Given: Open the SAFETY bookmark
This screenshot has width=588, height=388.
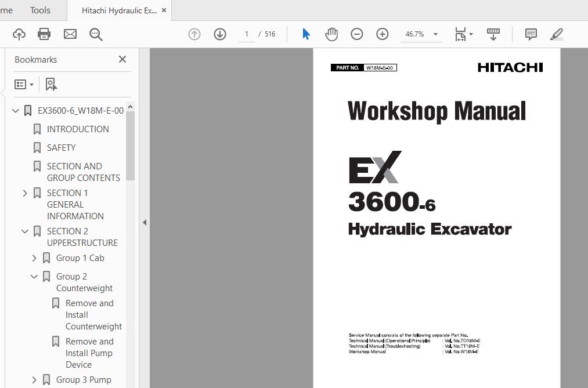Looking at the screenshot, I should [61, 147].
